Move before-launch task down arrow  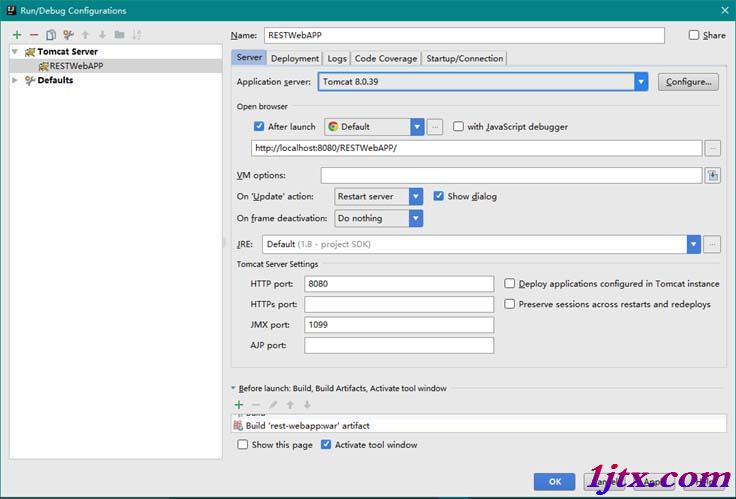307,405
